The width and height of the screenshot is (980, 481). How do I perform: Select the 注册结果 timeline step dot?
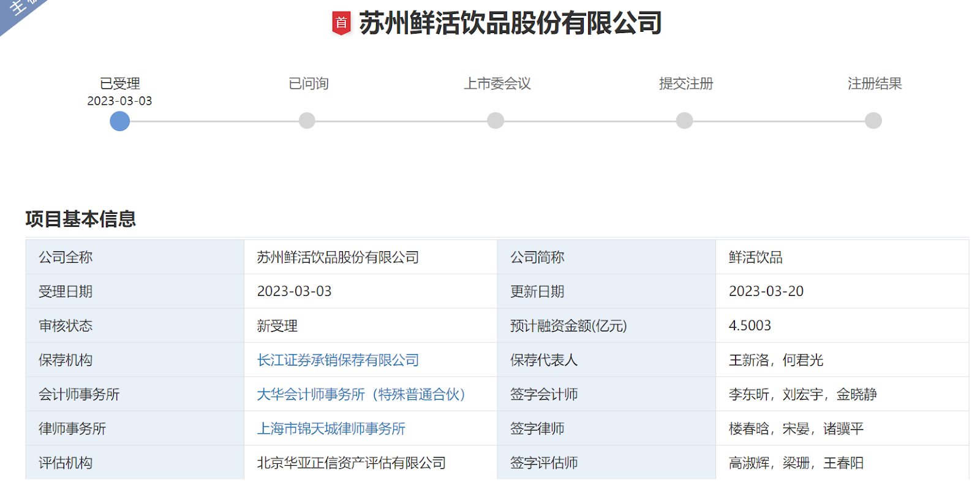[873, 121]
